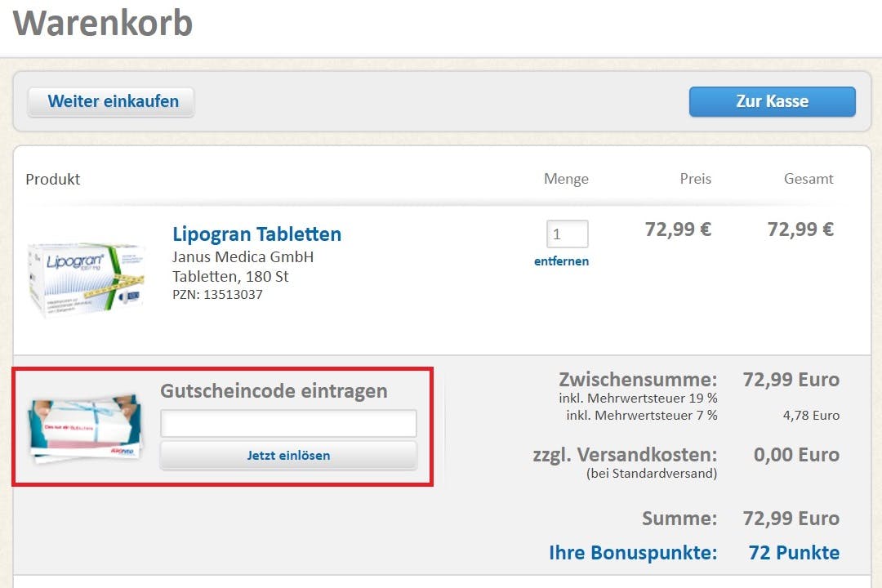This screenshot has height=588, width=882.
Task: Redeem voucher with Jetzt einlösen
Action: tap(288, 456)
